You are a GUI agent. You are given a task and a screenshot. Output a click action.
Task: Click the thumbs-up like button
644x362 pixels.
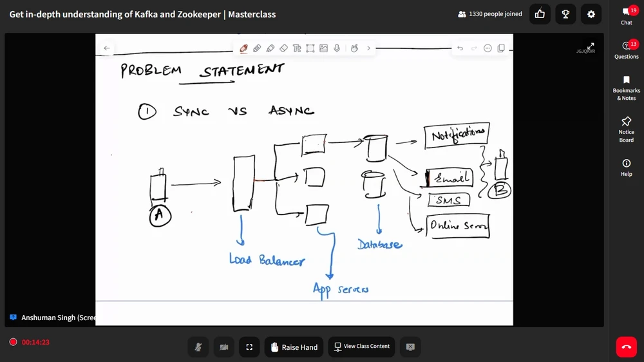click(x=540, y=14)
